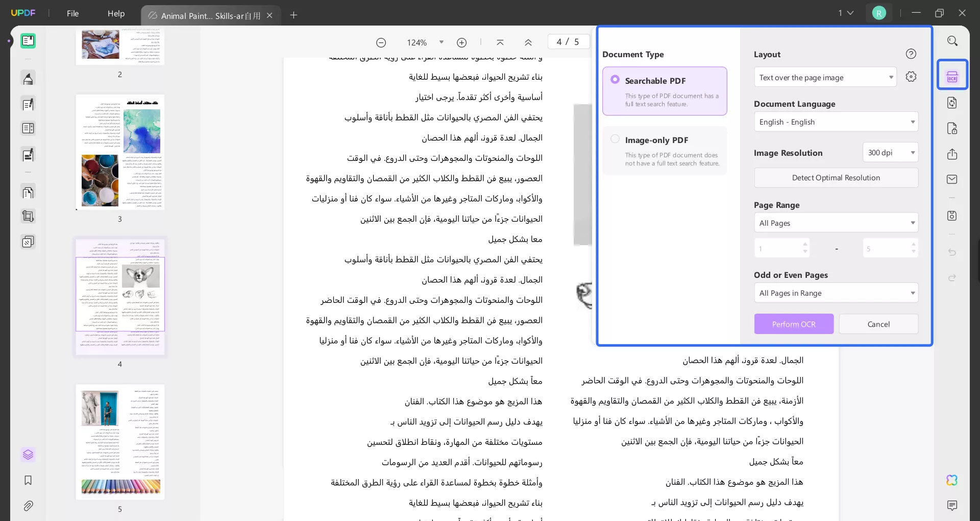Select the highlighter annotation tool

28,78
